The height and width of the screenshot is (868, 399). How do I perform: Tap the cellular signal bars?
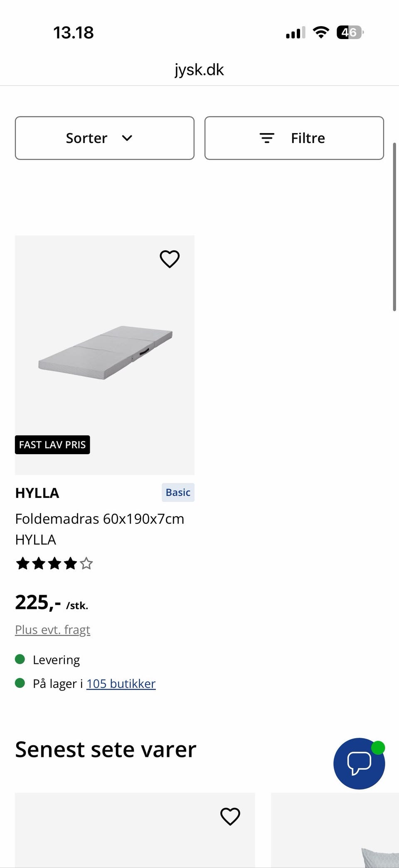[296, 32]
